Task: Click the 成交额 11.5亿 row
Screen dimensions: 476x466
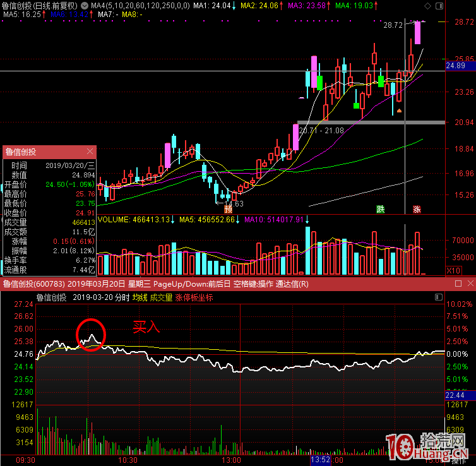Action: coord(49,232)
